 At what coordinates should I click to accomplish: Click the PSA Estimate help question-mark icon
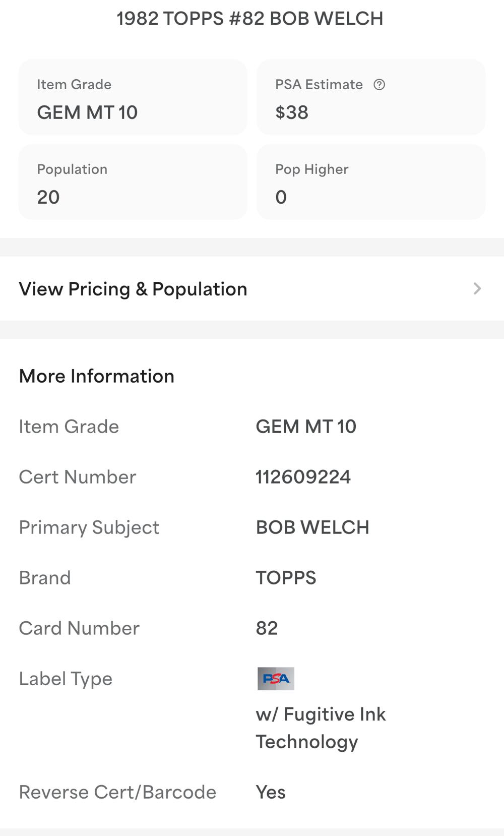(x=379, y=85)
